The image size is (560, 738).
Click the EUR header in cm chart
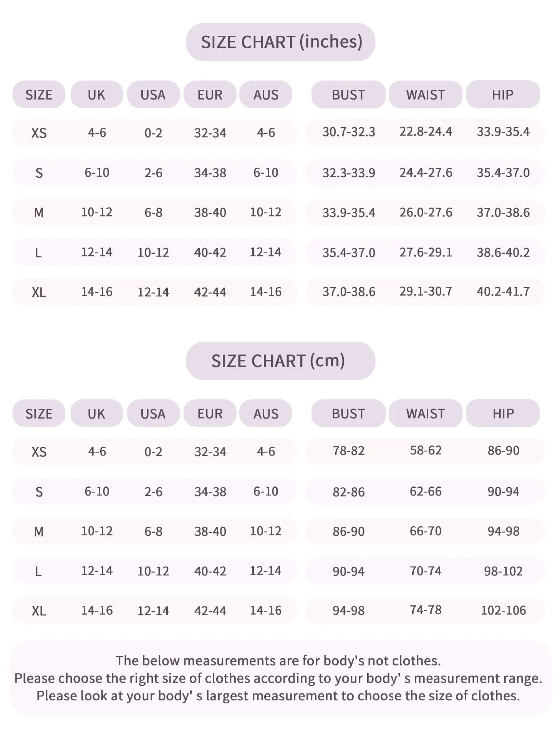click(210, 413)
